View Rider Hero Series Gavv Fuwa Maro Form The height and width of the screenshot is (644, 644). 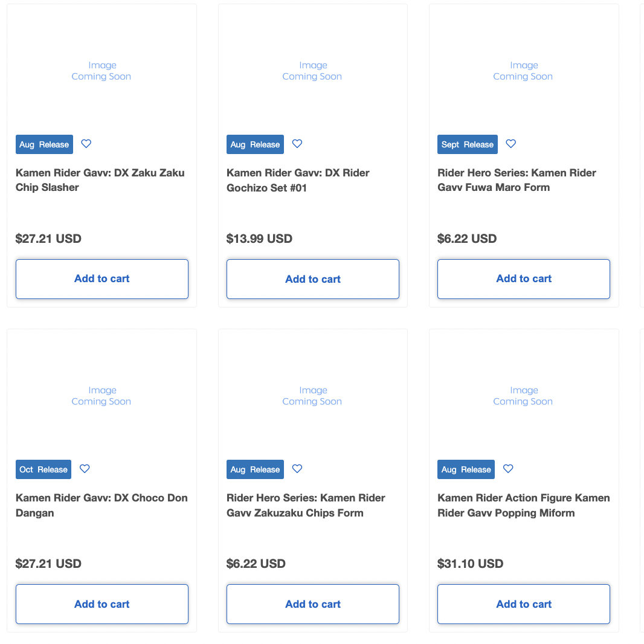pos(517,180)
